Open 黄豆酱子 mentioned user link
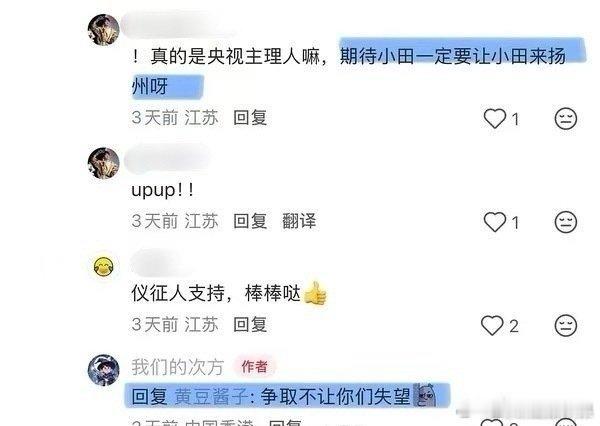This screenshot has height=426, width=600. point(212,397)
